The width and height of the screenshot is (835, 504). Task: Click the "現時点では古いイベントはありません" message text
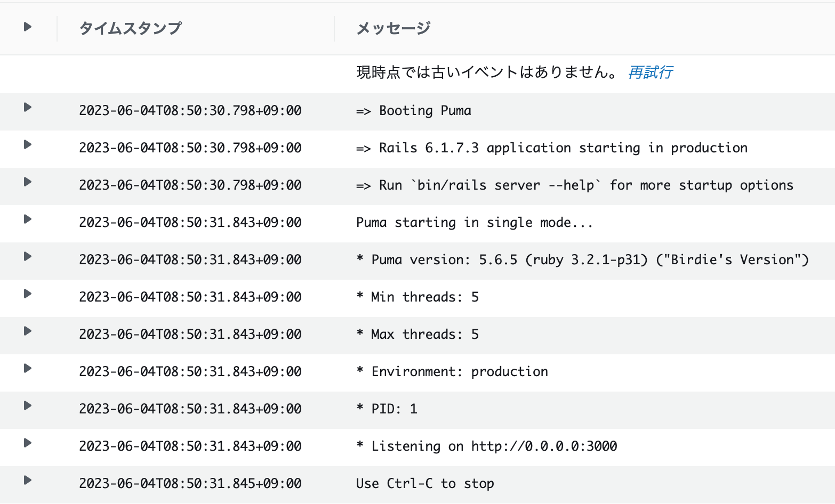[484, 72]
